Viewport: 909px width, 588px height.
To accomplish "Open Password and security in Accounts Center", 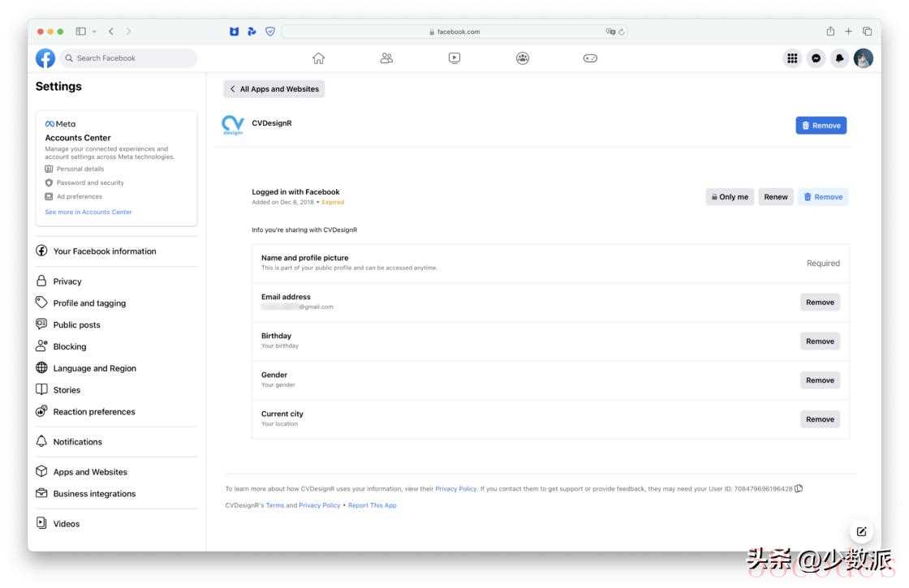I will click(84, 182).
